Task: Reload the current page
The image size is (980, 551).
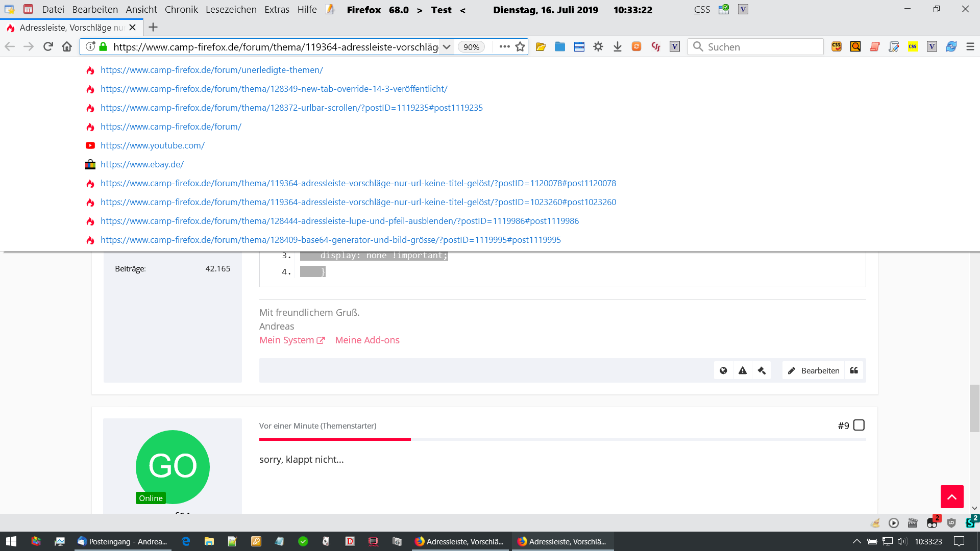Action: pos(48,47)
